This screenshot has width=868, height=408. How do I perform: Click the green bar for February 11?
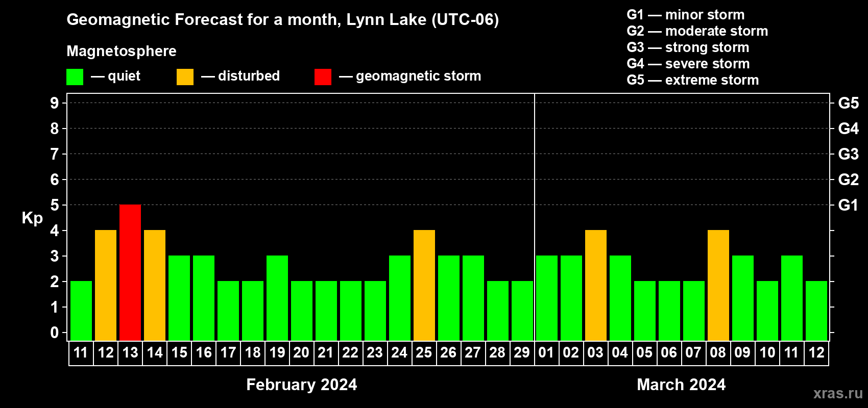pyautogui.click(x=81, y=311)
